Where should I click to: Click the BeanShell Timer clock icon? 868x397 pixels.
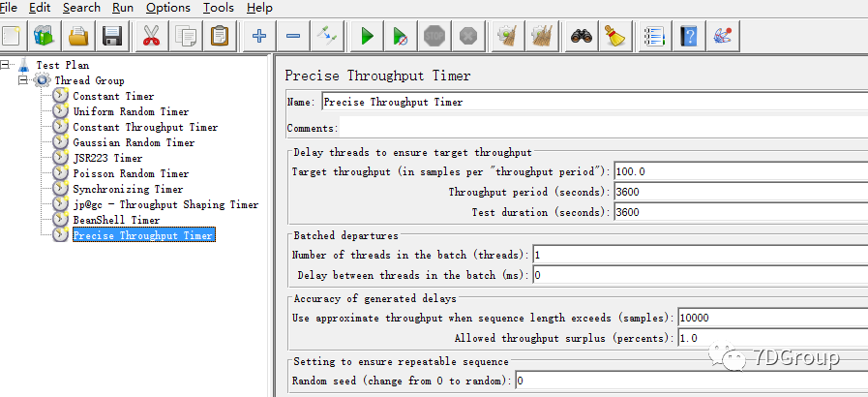[x=60, y=220]
